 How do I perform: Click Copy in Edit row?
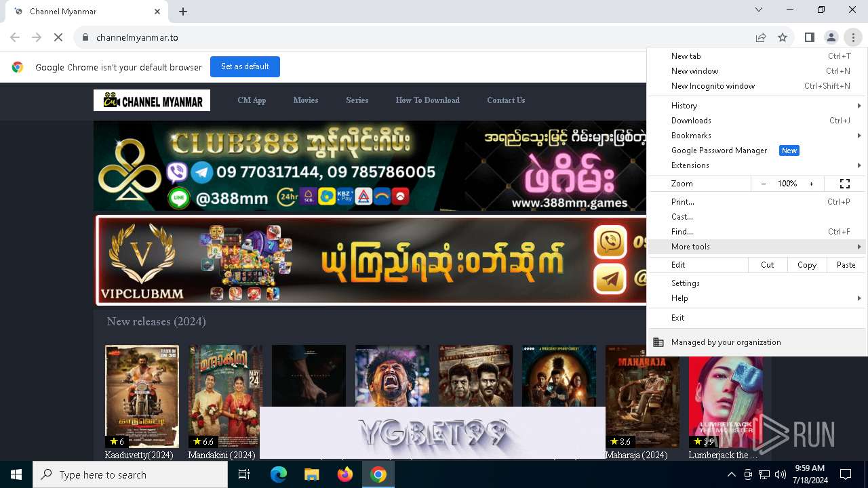tap(807, 265)
